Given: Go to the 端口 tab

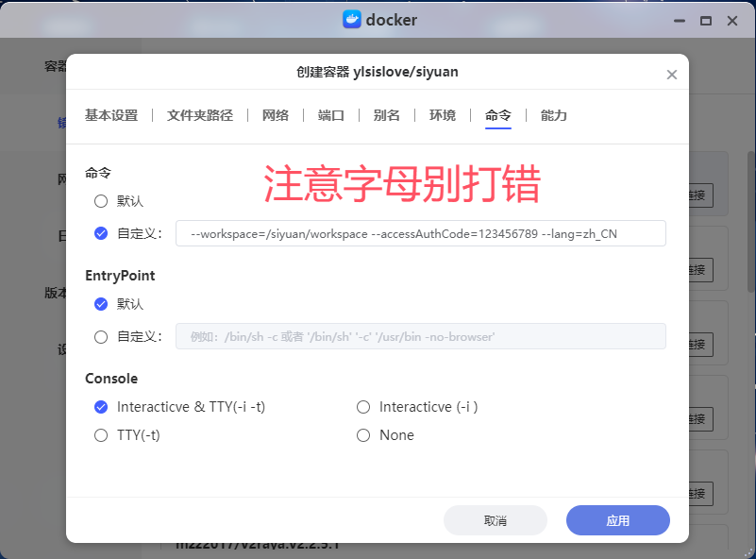Looking at the screenshot, I should (331, 115).
